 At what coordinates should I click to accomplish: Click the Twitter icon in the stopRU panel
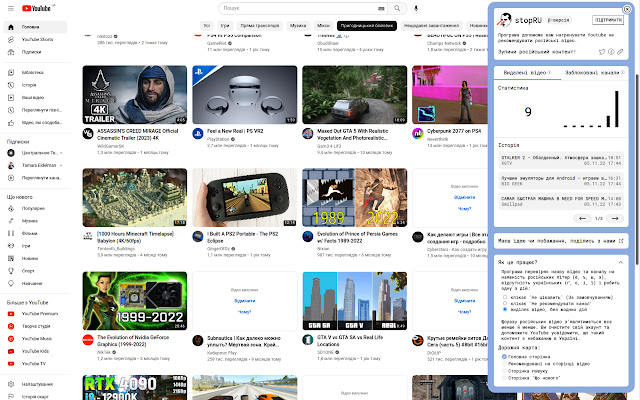pyautogui.click(x=602, y=52)
